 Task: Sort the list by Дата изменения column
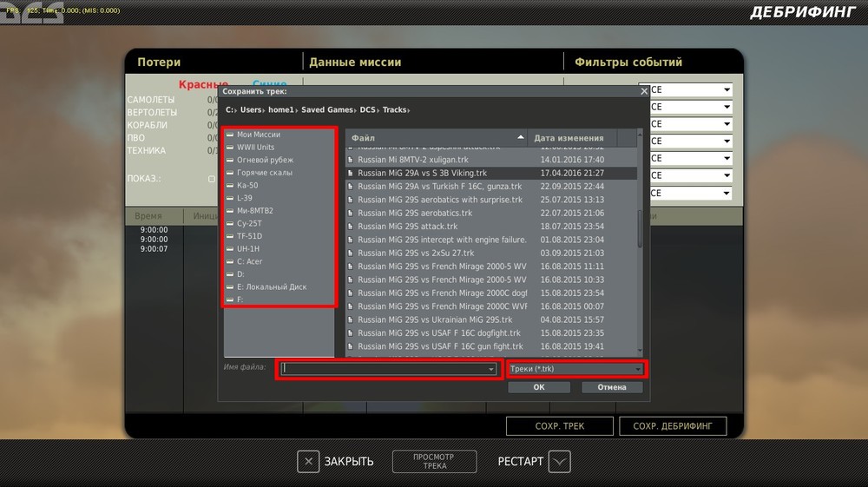pos(572,138)
